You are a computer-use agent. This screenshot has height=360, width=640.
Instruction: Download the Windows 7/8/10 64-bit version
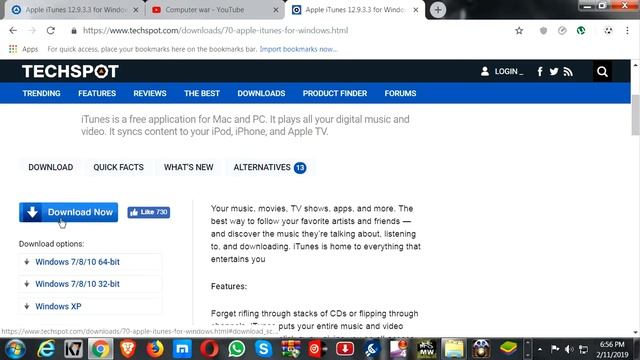point(77,262)
